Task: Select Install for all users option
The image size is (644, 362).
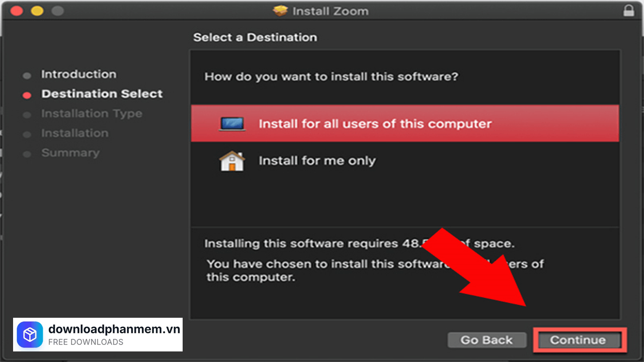Action: click(375, 124)
